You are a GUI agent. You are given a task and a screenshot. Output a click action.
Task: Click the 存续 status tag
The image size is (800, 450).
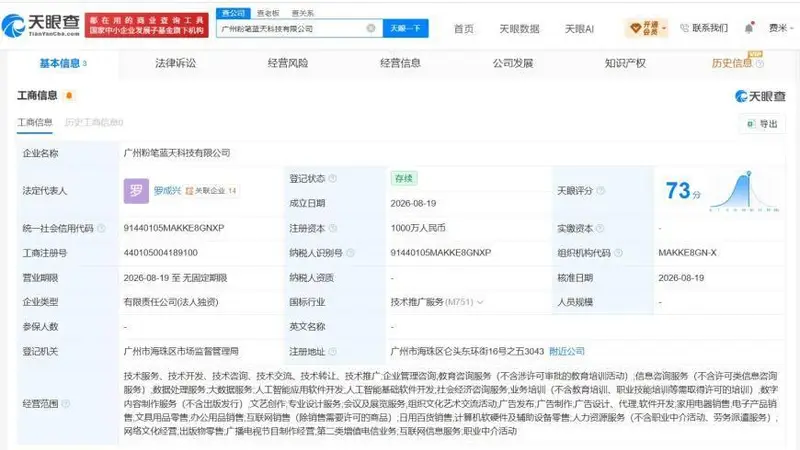pos(404,178)
